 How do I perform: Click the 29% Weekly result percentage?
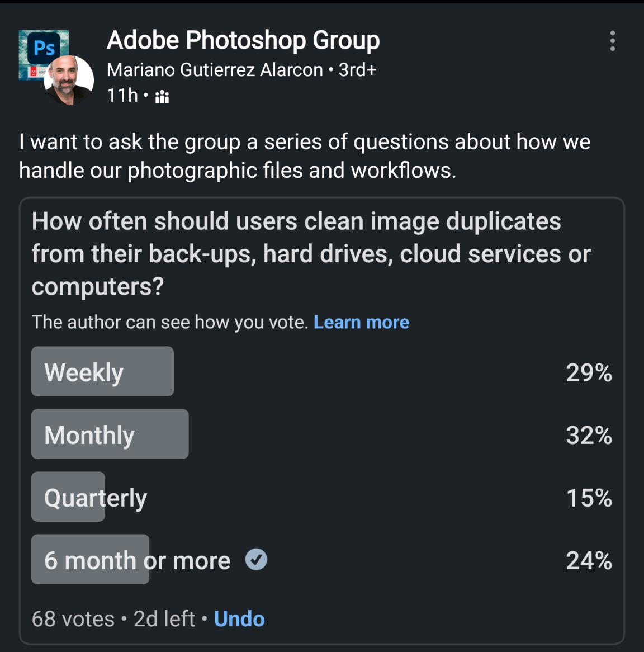point(589,372)
